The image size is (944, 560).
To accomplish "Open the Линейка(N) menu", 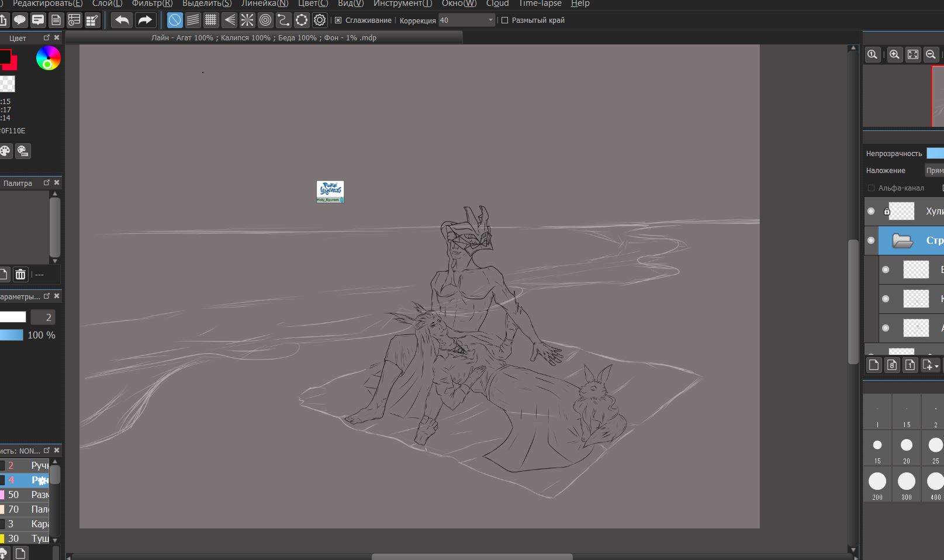I will [x=265, y=4].
